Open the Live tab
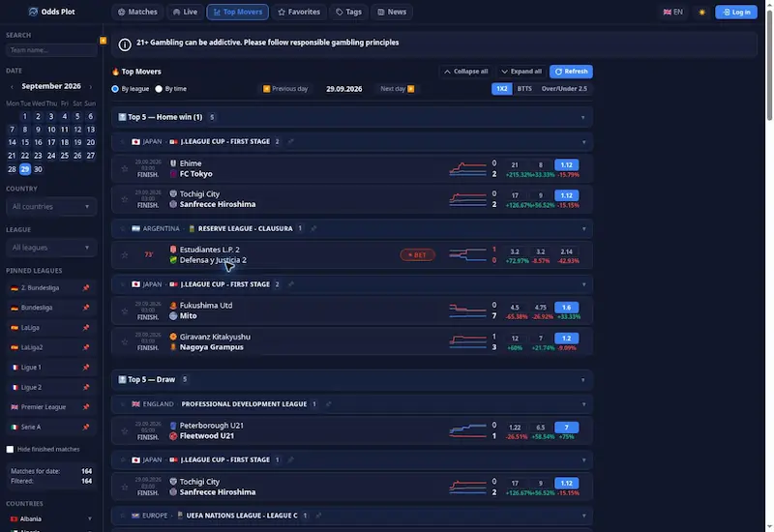 click(185, 12)
